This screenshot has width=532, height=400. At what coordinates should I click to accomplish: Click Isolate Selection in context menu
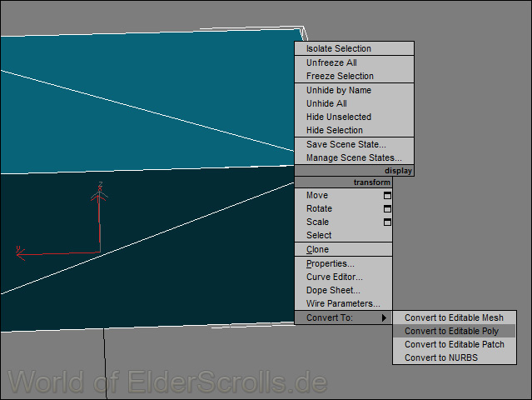tap(339, 48)
